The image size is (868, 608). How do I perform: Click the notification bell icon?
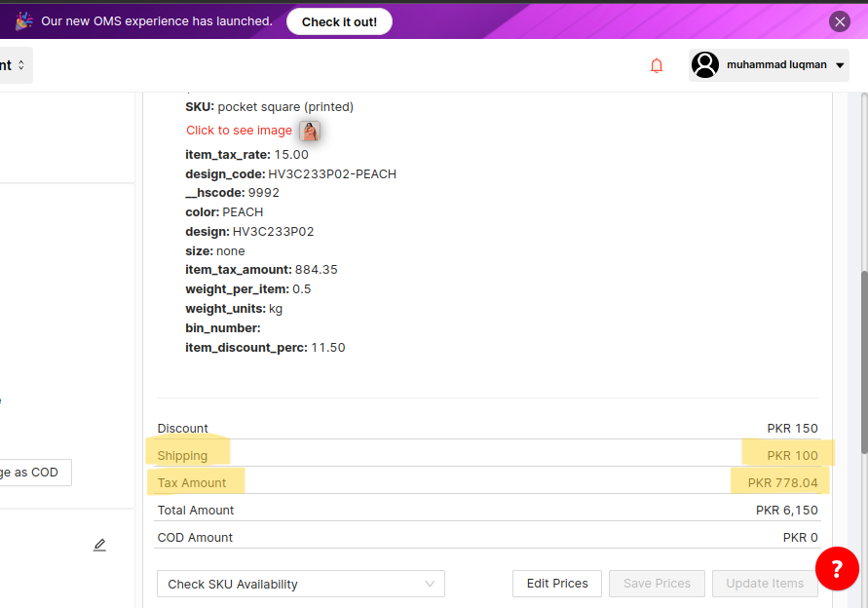point(657,65)
